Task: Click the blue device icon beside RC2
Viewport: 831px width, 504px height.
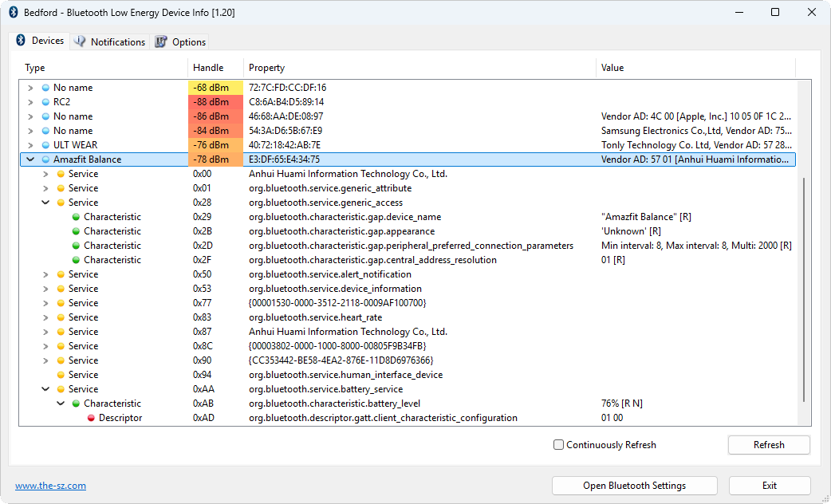Action: tap(45, 102)
